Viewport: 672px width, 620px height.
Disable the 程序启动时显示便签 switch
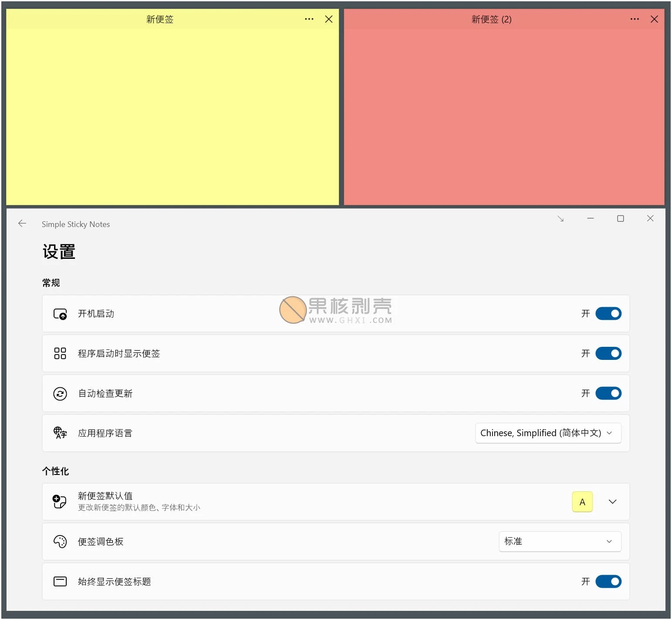(x=608, y=353)
